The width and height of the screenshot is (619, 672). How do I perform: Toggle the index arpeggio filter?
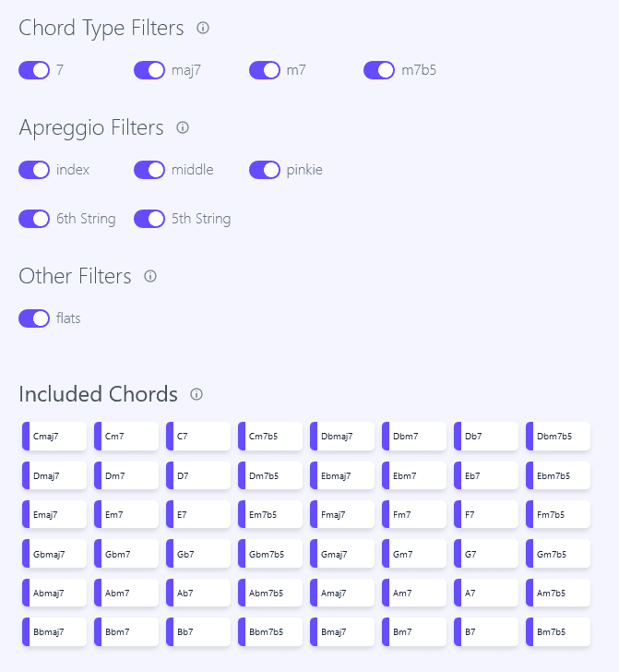[34, 170]
